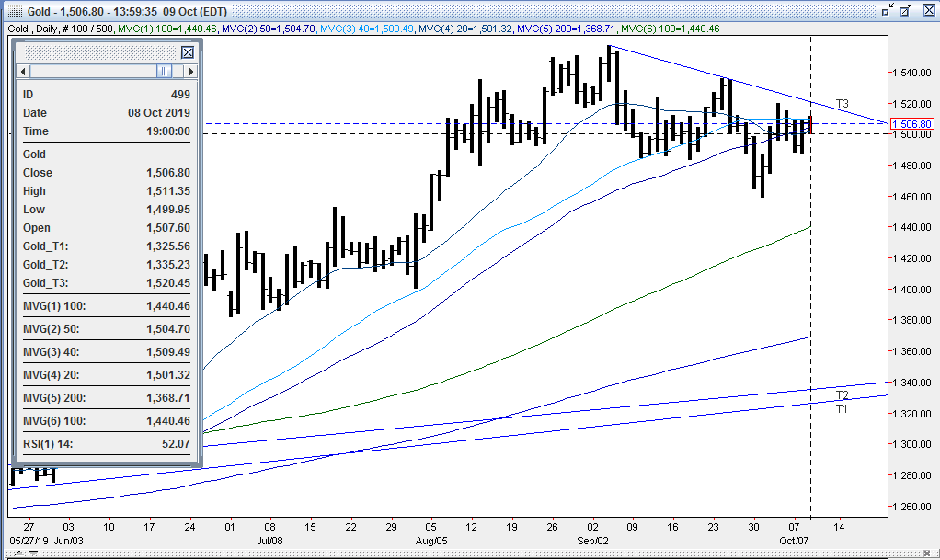Click the Sep/02 date axis label
This screenshot has height=560, width=940.
(593, 541)
